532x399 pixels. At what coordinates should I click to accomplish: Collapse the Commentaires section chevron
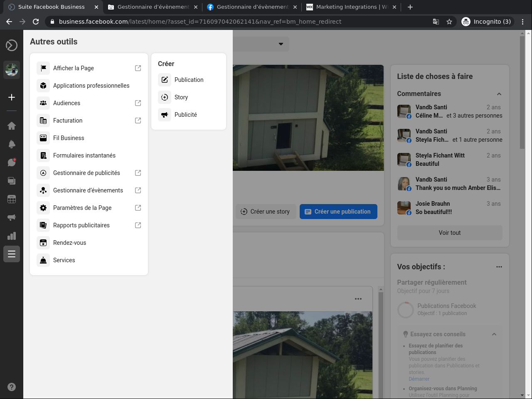499,94
